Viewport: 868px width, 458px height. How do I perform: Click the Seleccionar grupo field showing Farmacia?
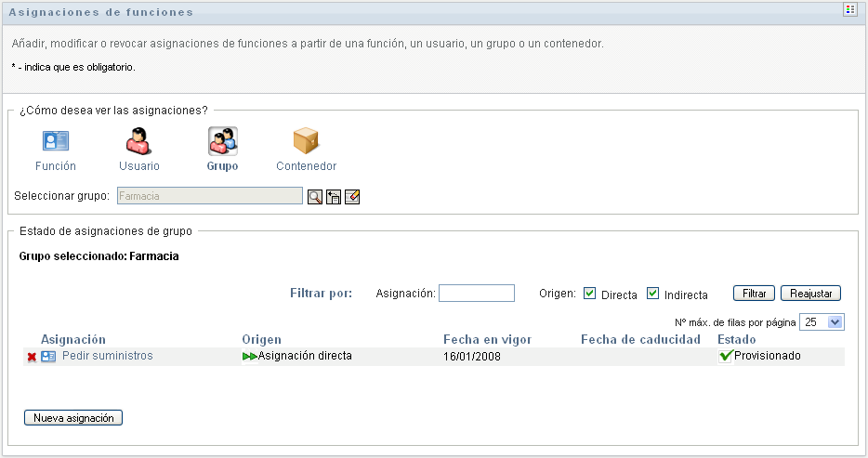(210, 196)
